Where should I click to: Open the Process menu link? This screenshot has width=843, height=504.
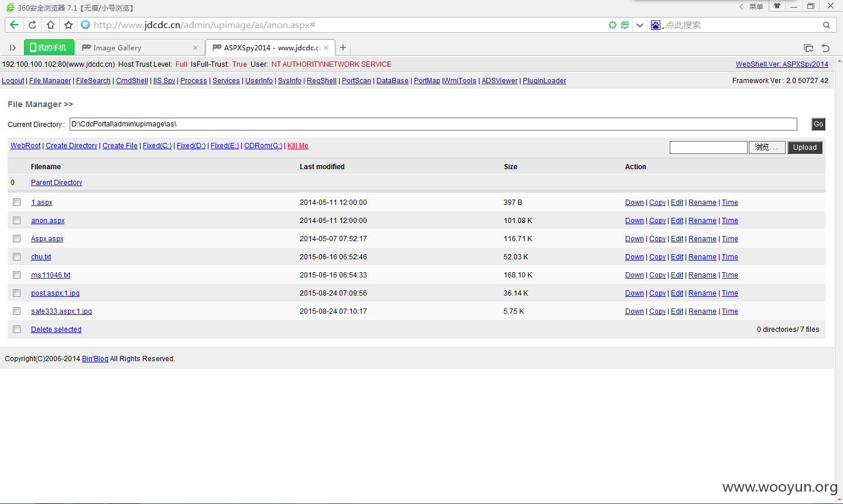(x=194, y=81)
